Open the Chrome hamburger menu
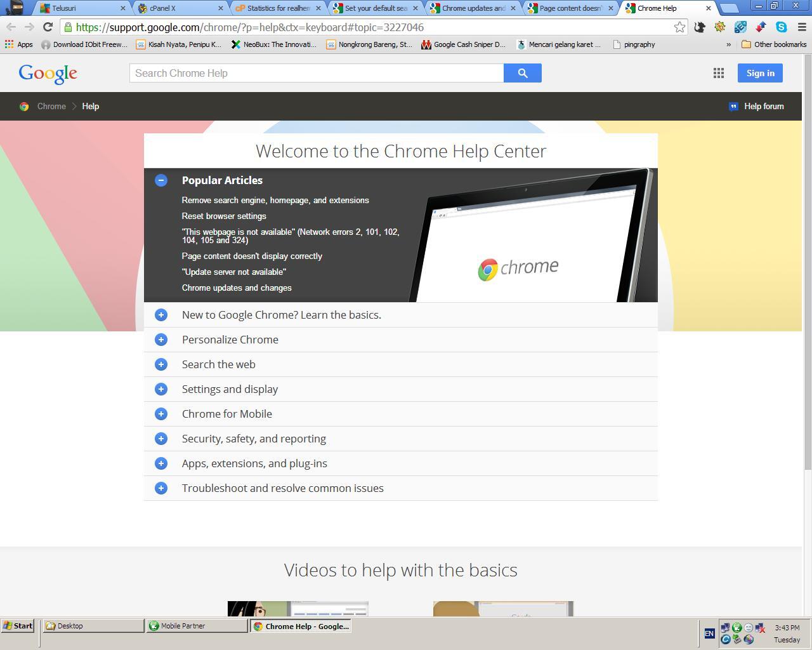 pos(802,27)
